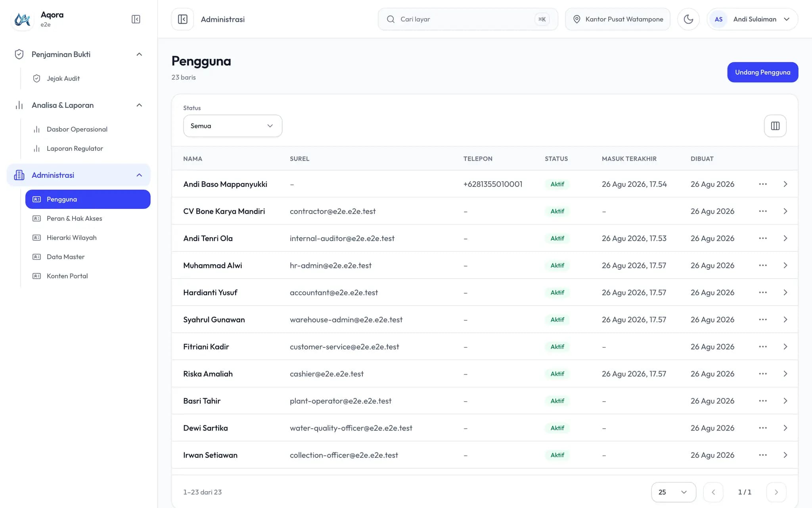Viewport: 812px width, 508px height.
Task: Open row chevron for Syahrul Gunawan
Action: (x=785, y=319)
